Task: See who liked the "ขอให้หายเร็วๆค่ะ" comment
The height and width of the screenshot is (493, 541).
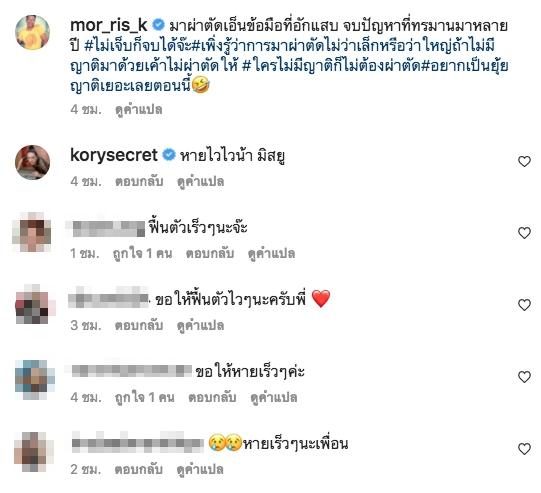Action: [x=145, y=397]
